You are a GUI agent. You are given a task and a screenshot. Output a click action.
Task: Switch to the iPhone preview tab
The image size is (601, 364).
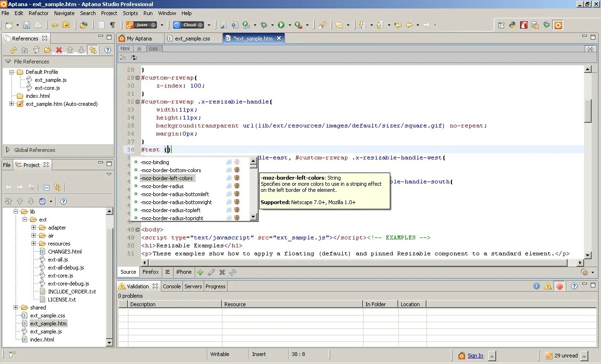[184, 272]
